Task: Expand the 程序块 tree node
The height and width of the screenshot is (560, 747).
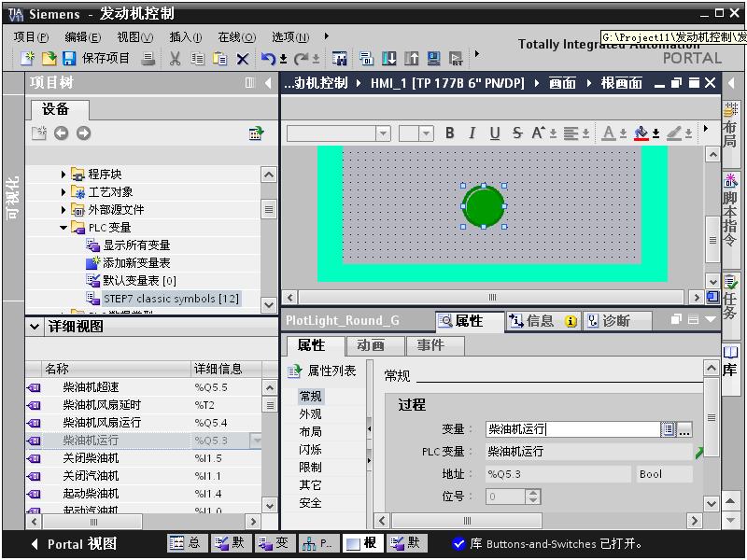Action: click(63, 175)
